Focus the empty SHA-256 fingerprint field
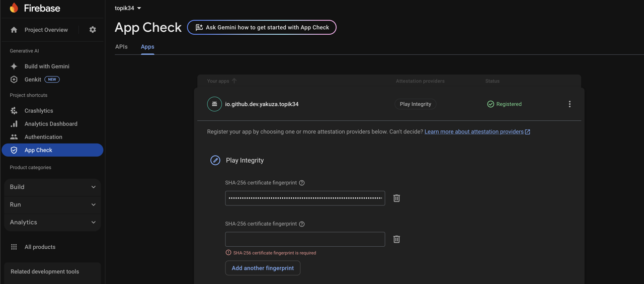644x284 pixels. [305, 239]
